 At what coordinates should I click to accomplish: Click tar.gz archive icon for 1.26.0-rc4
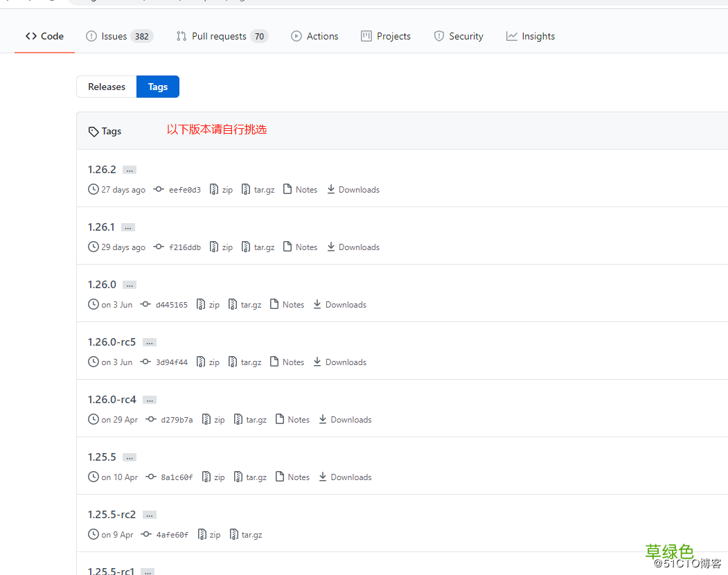pyautogui.click(x=238, y=420)
